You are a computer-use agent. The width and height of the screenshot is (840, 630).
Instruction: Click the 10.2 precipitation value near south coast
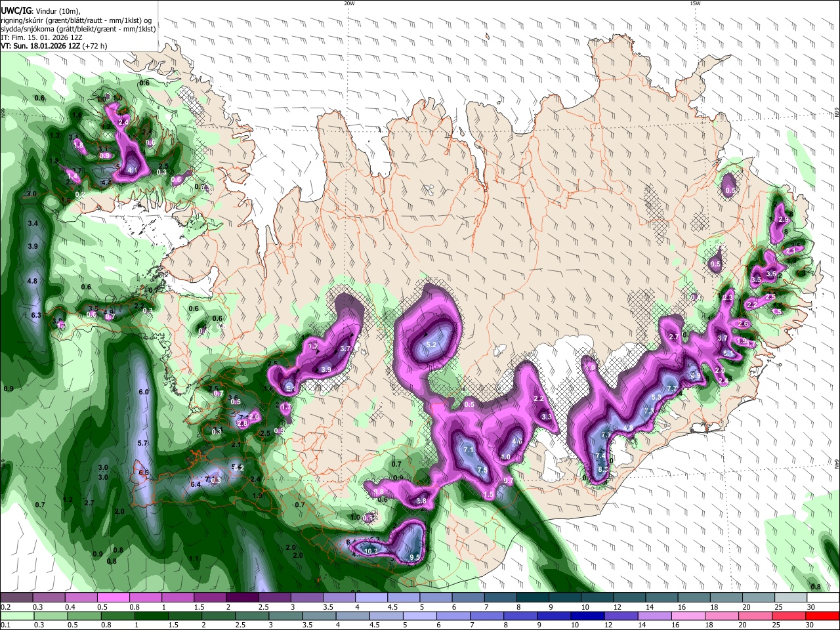click(x=371, y=551)
